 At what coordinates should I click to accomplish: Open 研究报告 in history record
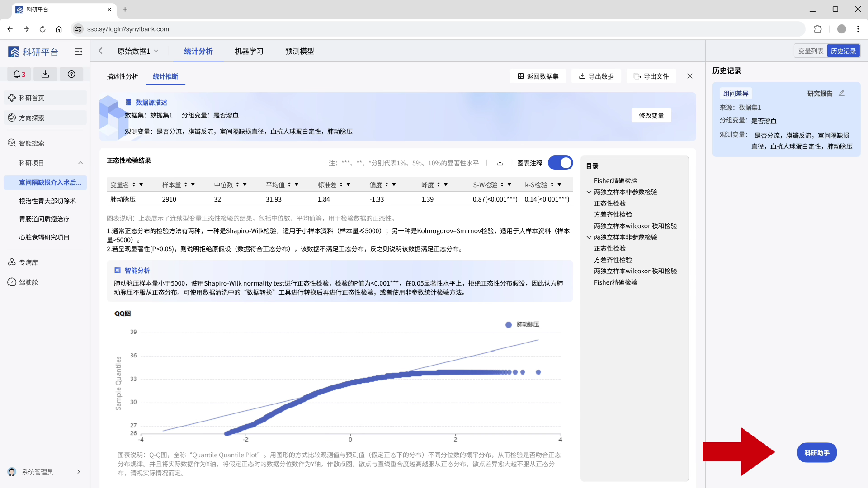tap(820, 94)
